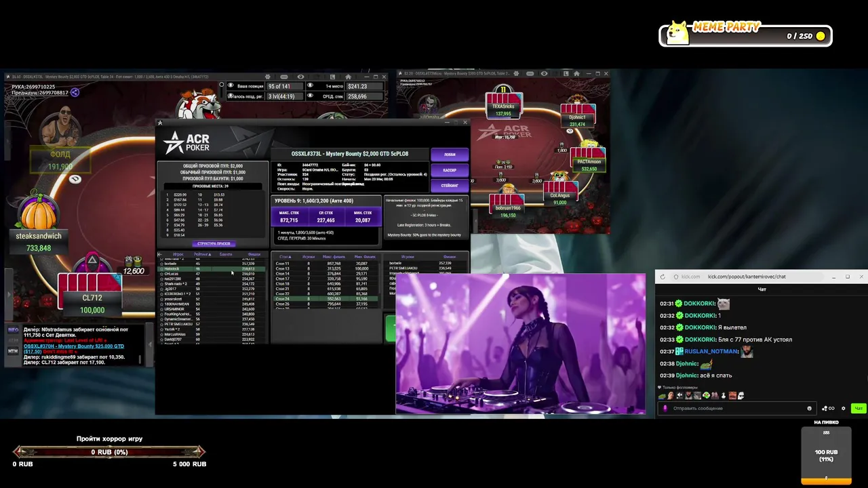Open Структура призов prize structure button

(x=214, y=244)
